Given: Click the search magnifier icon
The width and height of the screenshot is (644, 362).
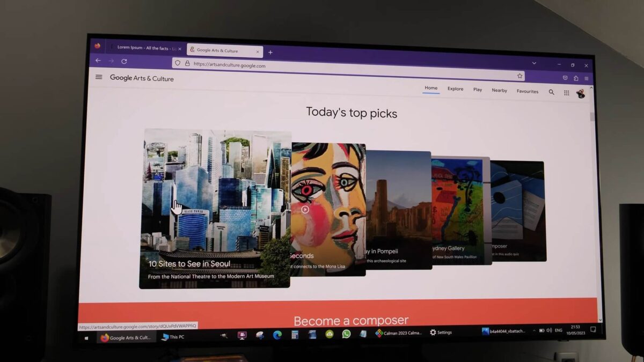Looking at the screenshot, I should 551,92.
